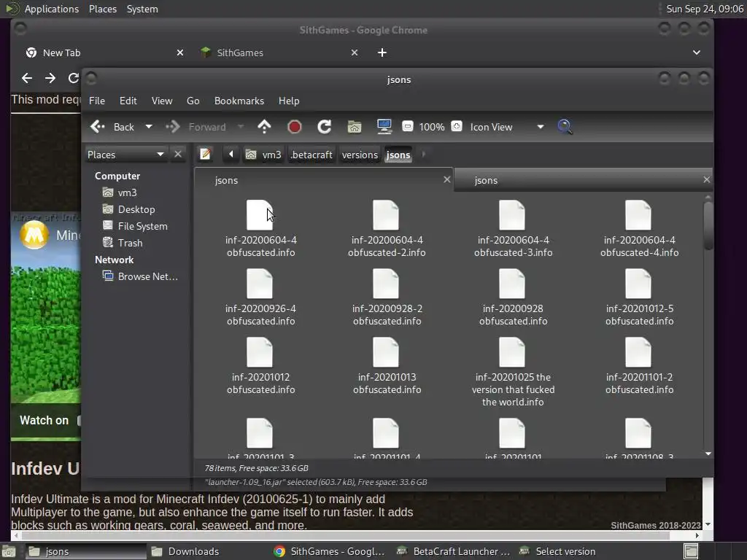The width and height of the screenshot is (747, 560).
Task: Reload the jsons folder view
Action: click(325, 127)
